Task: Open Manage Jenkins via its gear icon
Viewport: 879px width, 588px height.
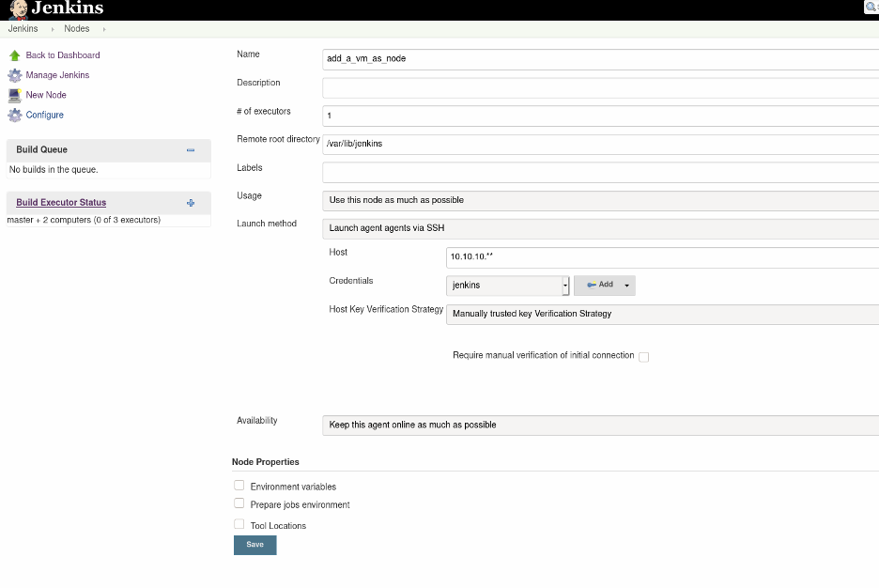Action: (13, 75)
